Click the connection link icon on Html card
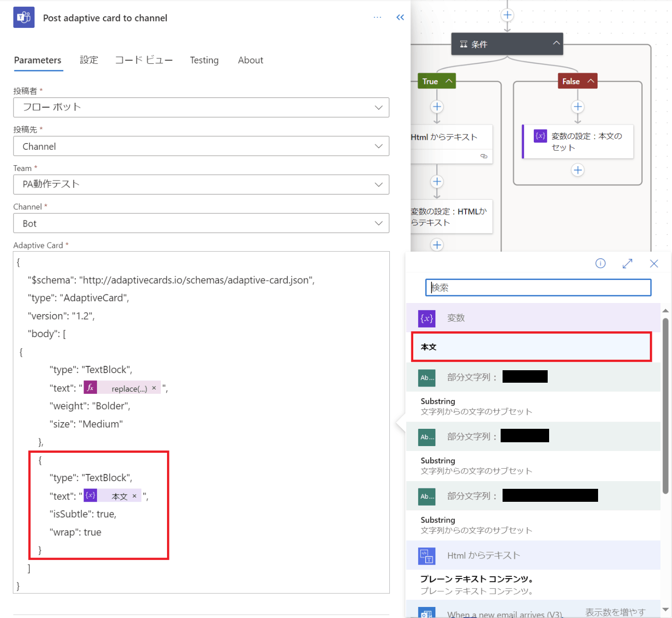This screenshot has height=618, width=672. (484, 157)
